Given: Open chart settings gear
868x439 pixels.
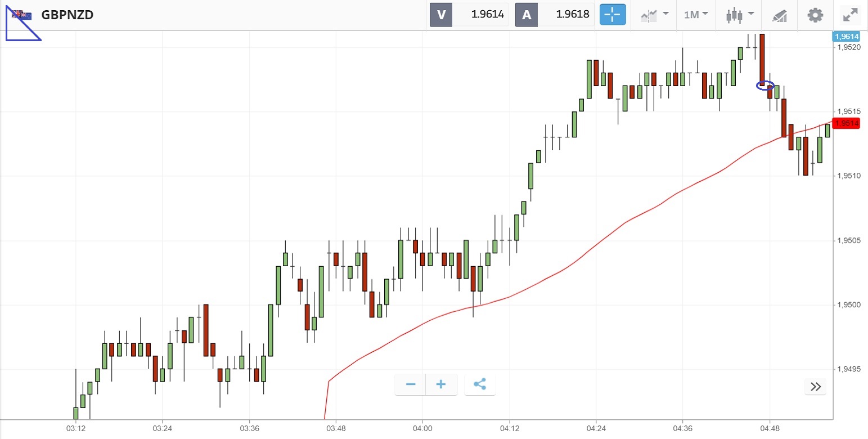Looking at the screenshot, I should 815,15.
